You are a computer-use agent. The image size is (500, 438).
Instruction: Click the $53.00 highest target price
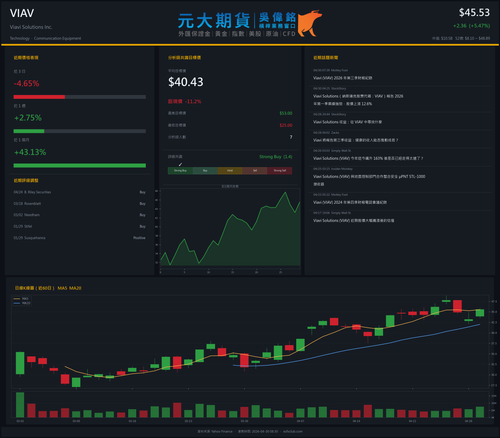[x=286, y=113]
